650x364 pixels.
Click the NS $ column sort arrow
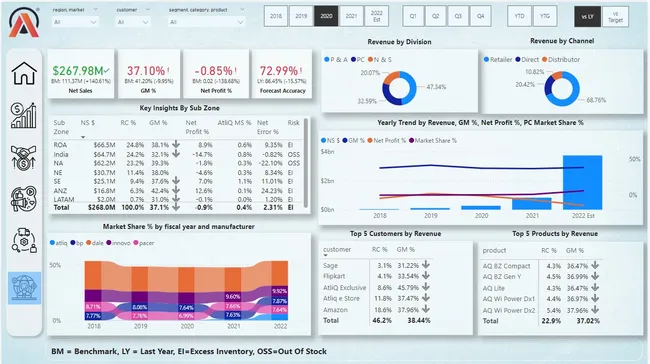tap(83, 137)
